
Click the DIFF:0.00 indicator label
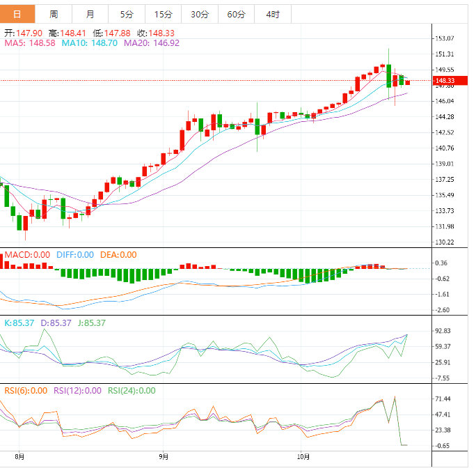[75, 254]
